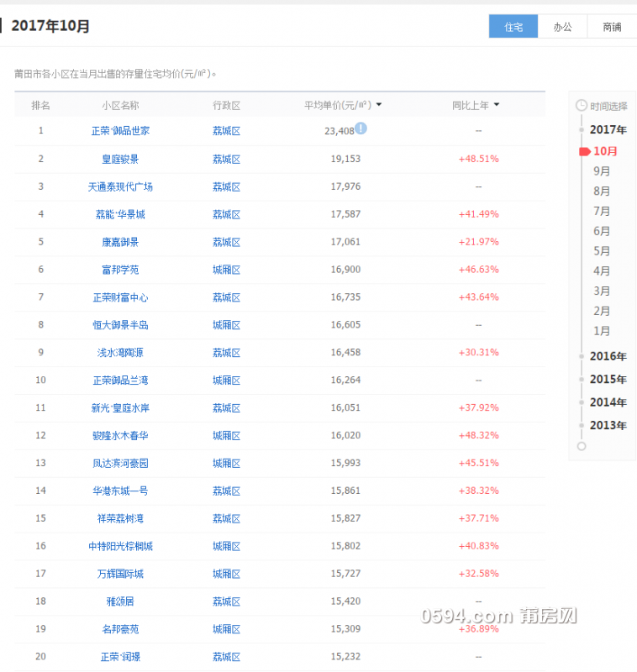
Task: Open the 祥荣荔树湾 community link
Action: 120,518
